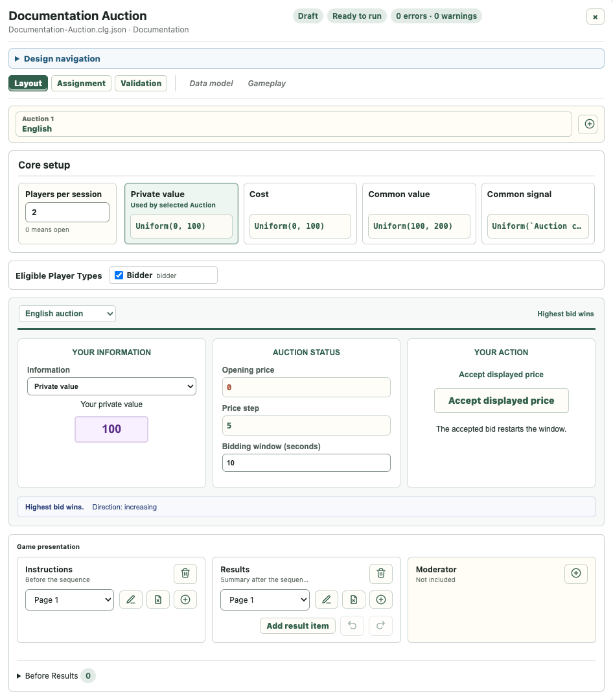Remove Instructions page with file-x icon

tap(158, 600)
